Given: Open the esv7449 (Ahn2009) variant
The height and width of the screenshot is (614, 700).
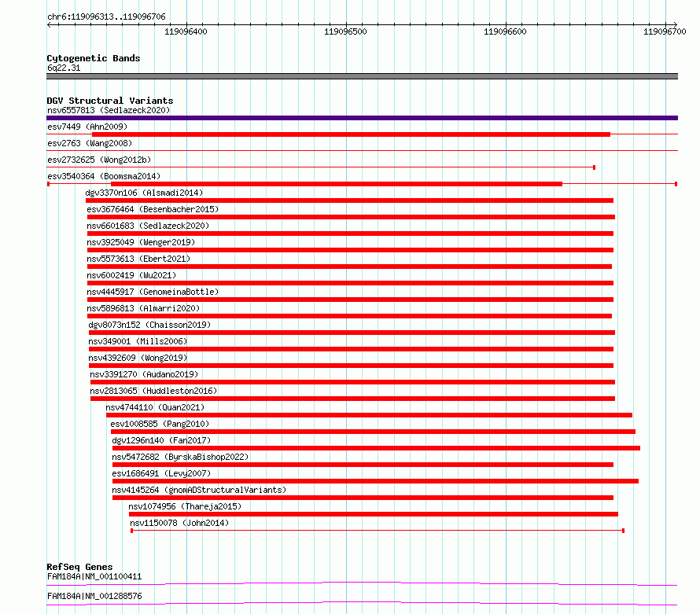Looking at the screenshot, I should point(87,127).
